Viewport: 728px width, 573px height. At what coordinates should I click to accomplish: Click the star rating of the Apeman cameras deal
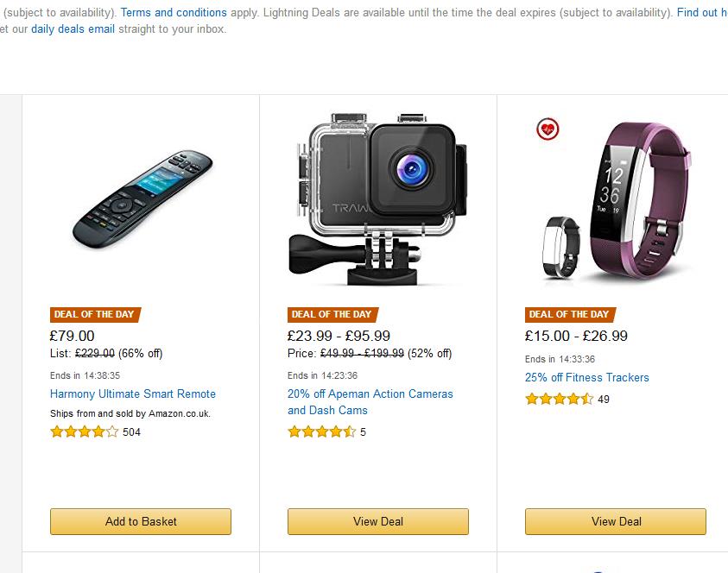321,432
